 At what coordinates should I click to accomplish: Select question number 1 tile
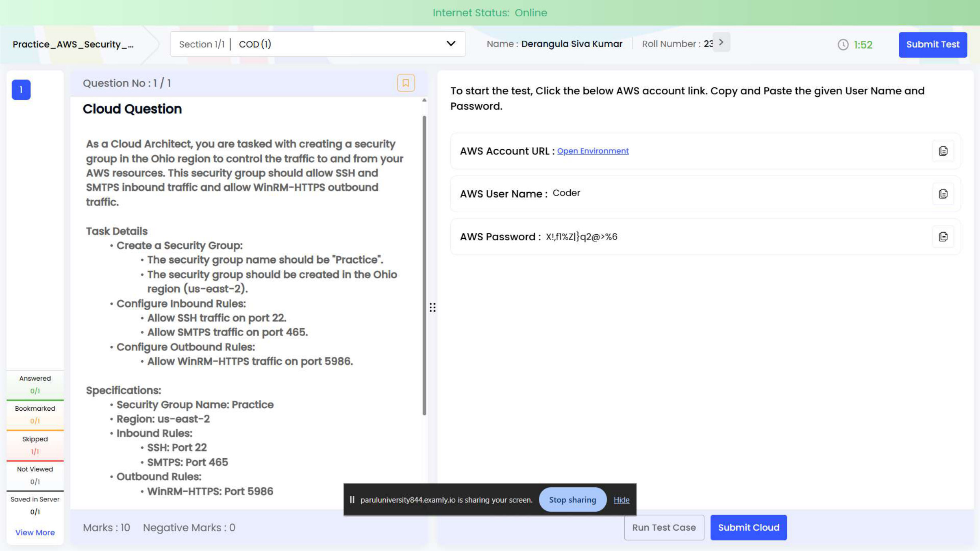pos(21,90)
